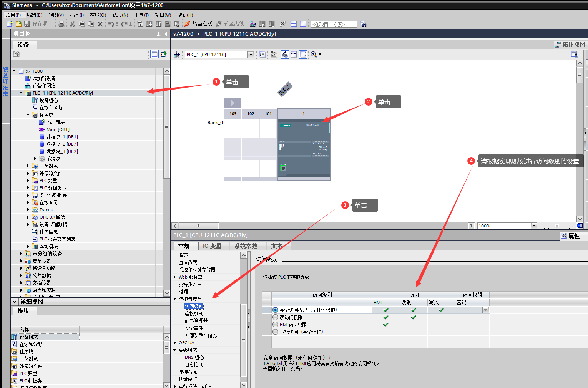Viewport: 588px width, 388px height.
Task: Click the compile toolbar icon
Action: coord(140,24)
